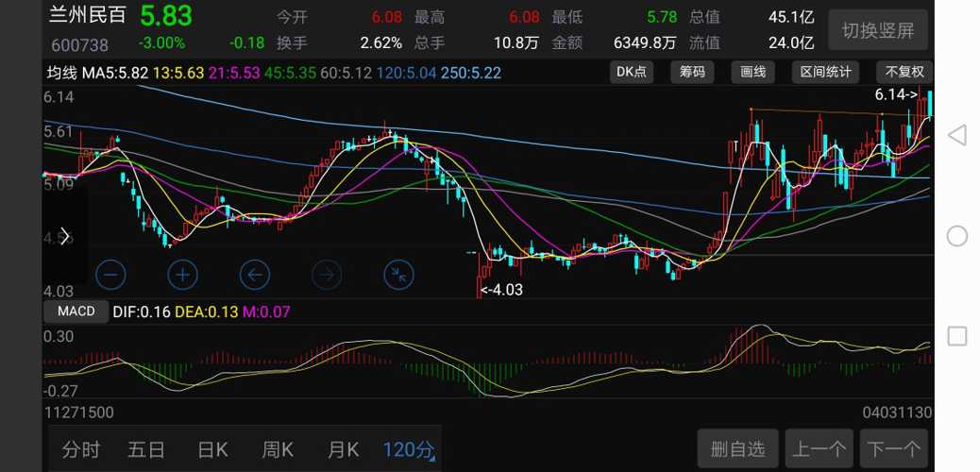Open the 筹码 chip distribution
Image resolution: width=980 pixels, height=472 pixels.
692,73
